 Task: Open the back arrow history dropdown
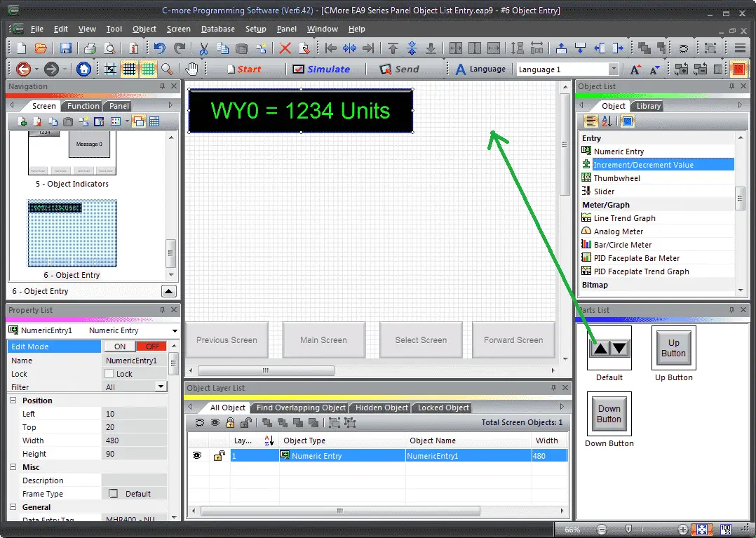pyautogui.click(x=36, y=69)
